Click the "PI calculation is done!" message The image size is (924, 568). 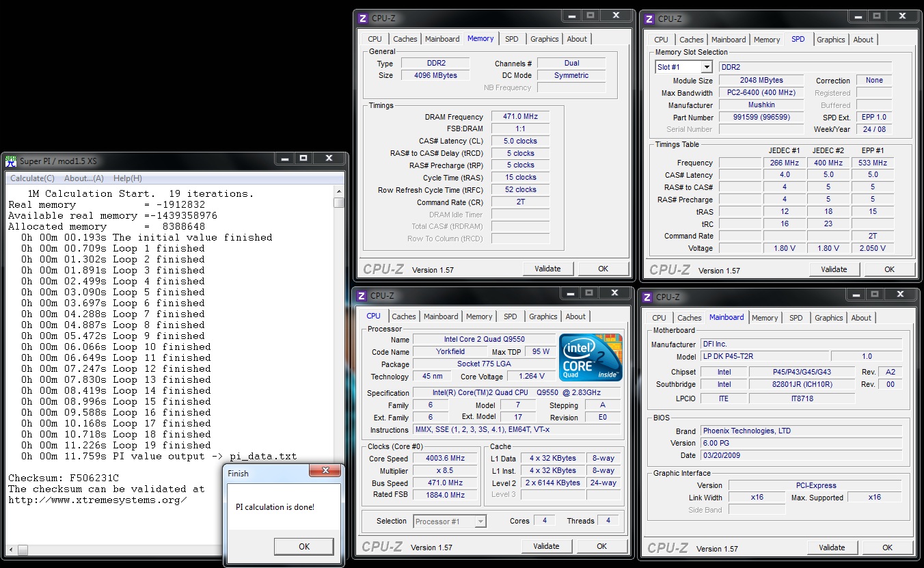[x=275, y=507]
